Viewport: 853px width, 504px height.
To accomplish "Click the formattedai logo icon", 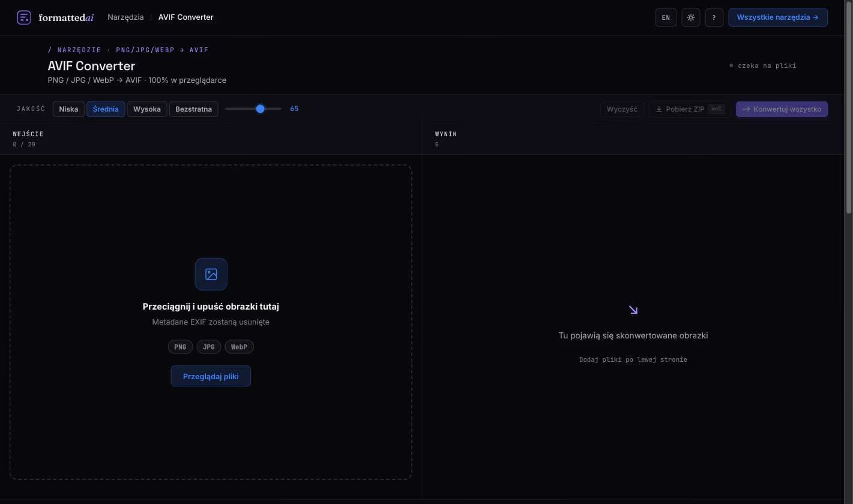I will click(23, 17).
